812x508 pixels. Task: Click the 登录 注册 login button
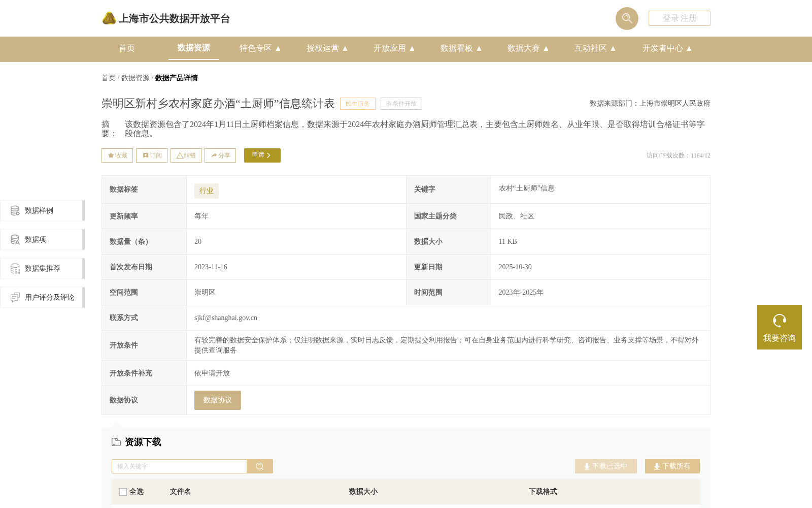click(680, 18)
